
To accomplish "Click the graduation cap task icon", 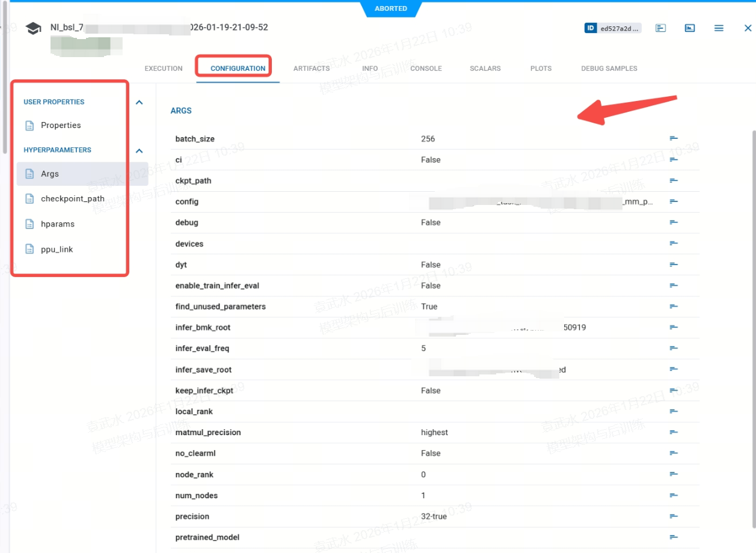I will coord(33,28).
